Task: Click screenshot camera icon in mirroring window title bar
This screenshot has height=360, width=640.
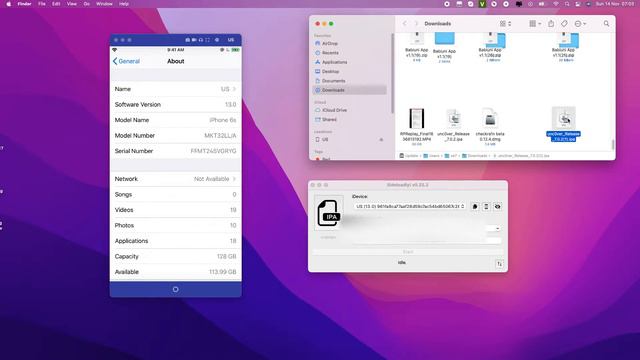Action: pos(187,40)
